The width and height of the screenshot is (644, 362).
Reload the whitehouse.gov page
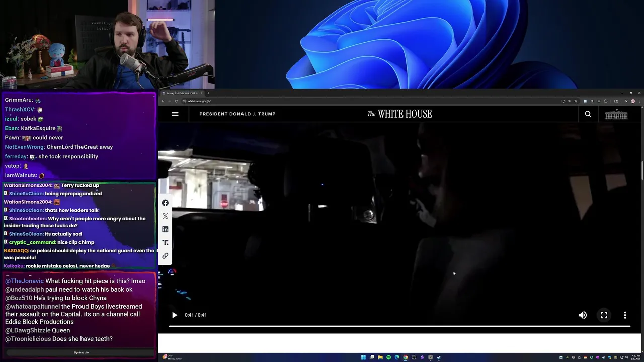pos(176,101)
